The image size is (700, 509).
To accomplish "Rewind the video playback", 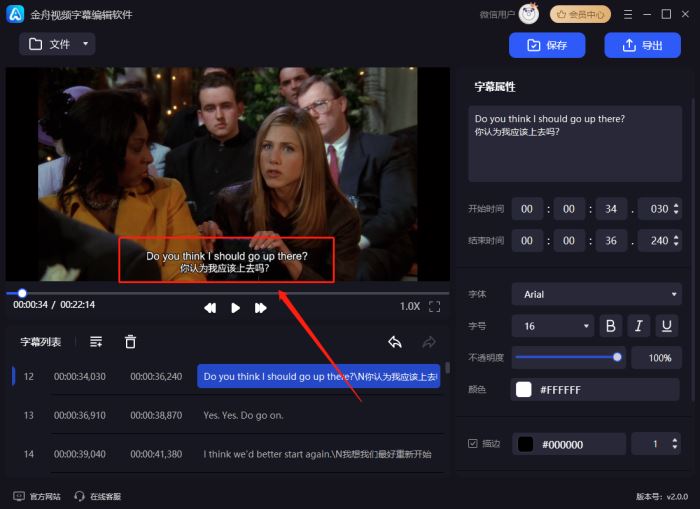I will (x=210, y=308).
